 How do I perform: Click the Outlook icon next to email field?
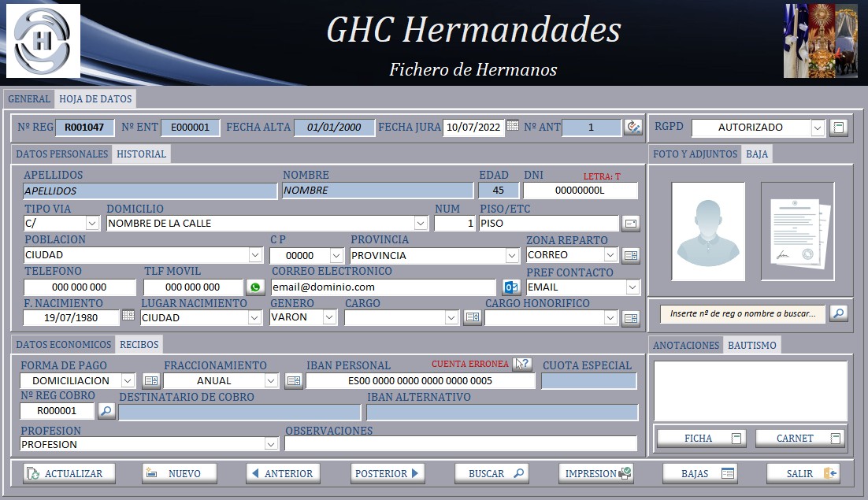pyautogui.click(x=511, y=287)
